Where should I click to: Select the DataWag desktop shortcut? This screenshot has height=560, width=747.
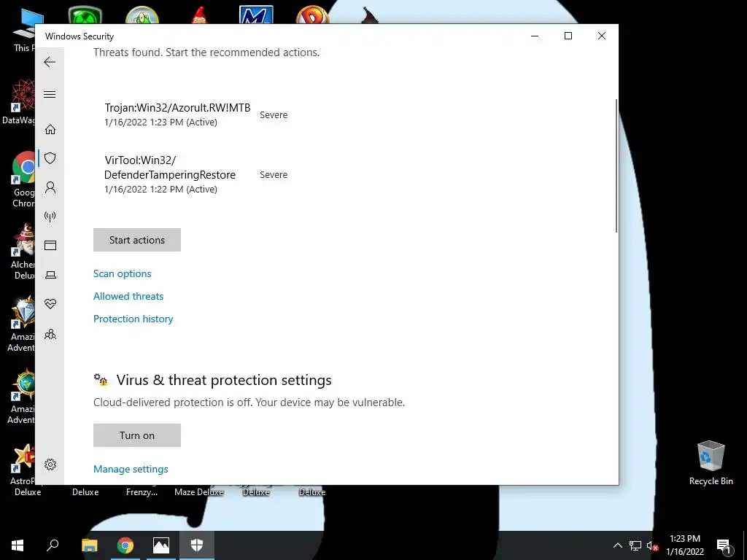coord(18,102)
